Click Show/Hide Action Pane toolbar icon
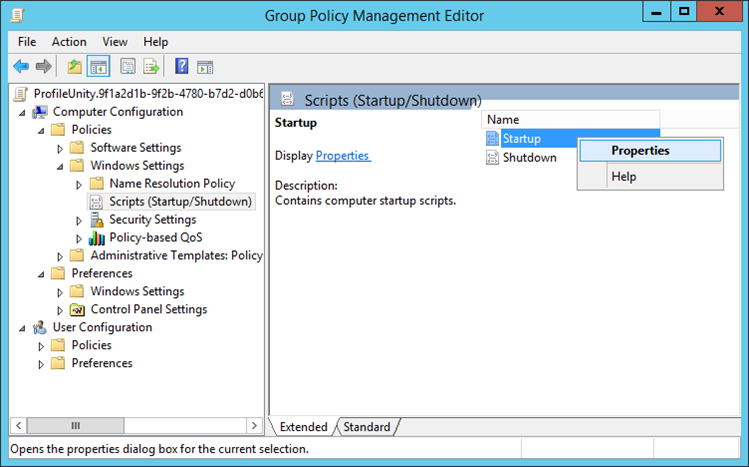The height and width of the screenshot is (467, 749). point(205,67)
